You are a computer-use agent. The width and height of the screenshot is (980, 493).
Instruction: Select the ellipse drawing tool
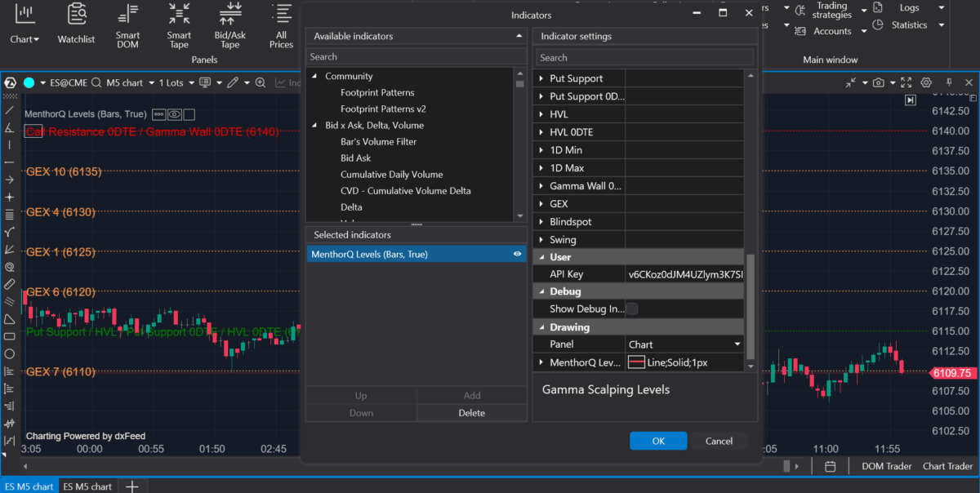click(9, 354)
